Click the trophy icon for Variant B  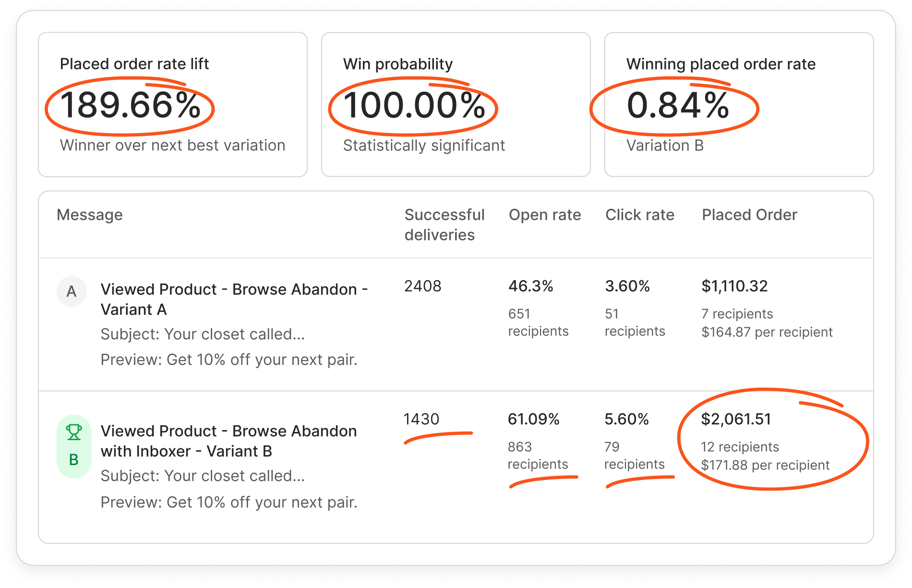(74, 432)
